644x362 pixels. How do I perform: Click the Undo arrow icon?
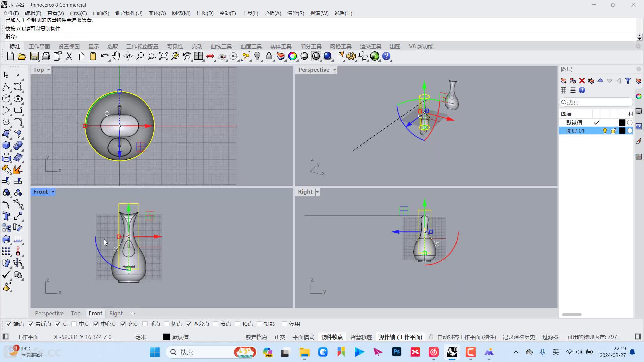pos(104,56)
